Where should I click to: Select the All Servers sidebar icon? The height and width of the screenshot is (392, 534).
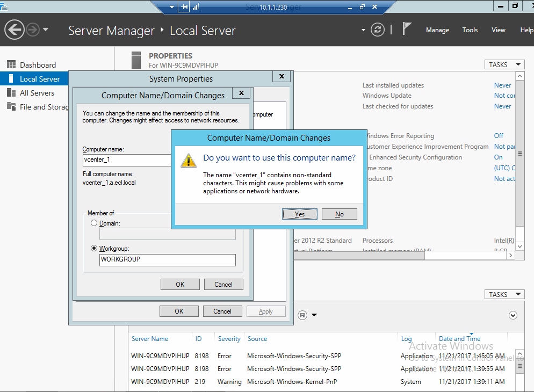(x=11, y=93)
